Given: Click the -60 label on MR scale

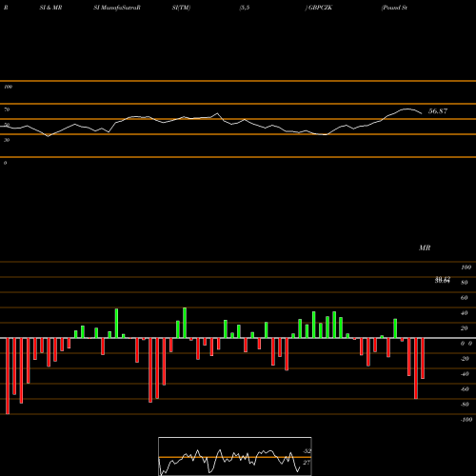Looking at the screenshot, I should pos(465,389).
